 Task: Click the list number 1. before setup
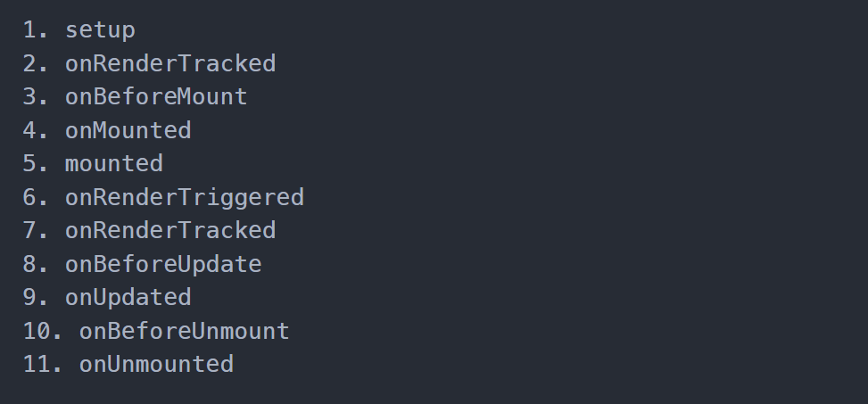pyautogui.click(x=36, y=30)
